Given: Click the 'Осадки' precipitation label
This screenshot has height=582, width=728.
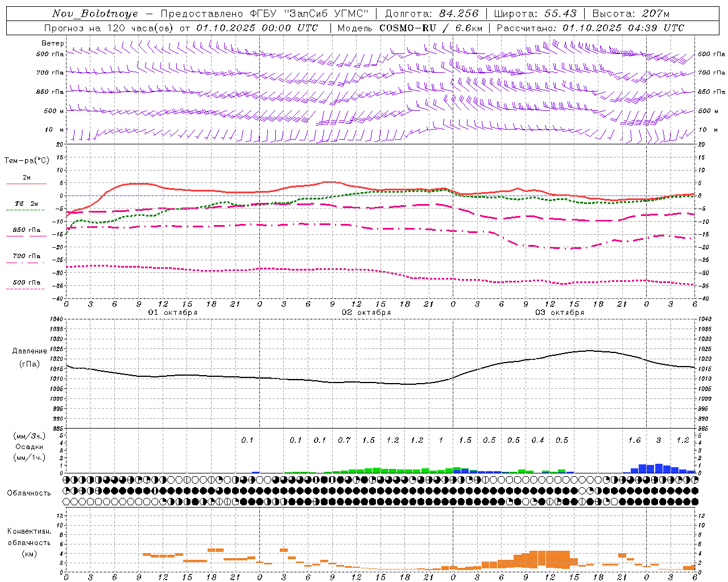Looking at the screenshot, I should (30, 447).
